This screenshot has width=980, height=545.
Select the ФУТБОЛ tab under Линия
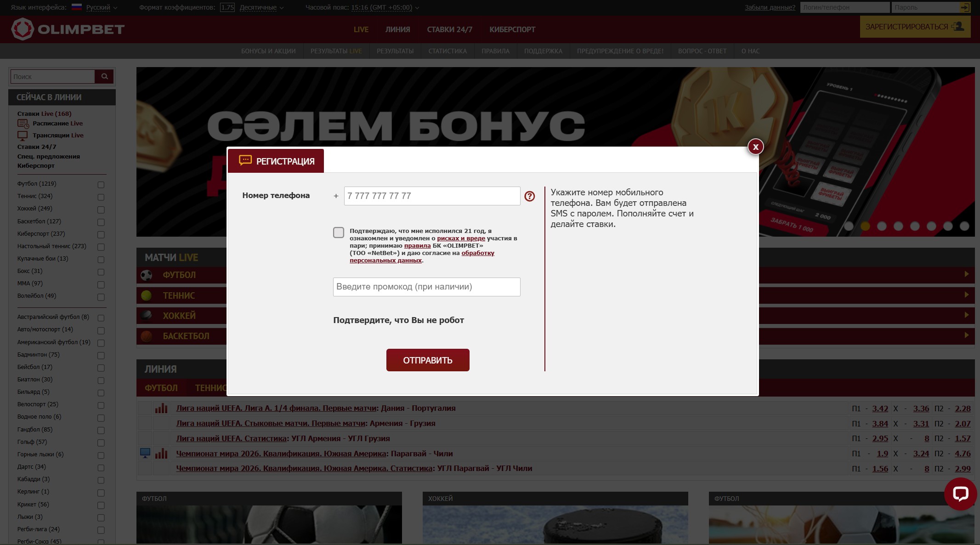pos(161,388)
